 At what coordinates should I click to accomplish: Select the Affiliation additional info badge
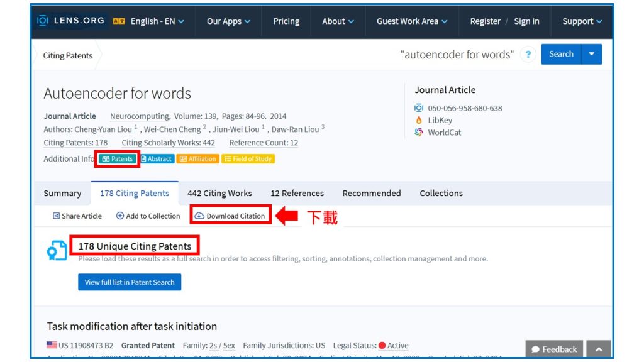198,159
